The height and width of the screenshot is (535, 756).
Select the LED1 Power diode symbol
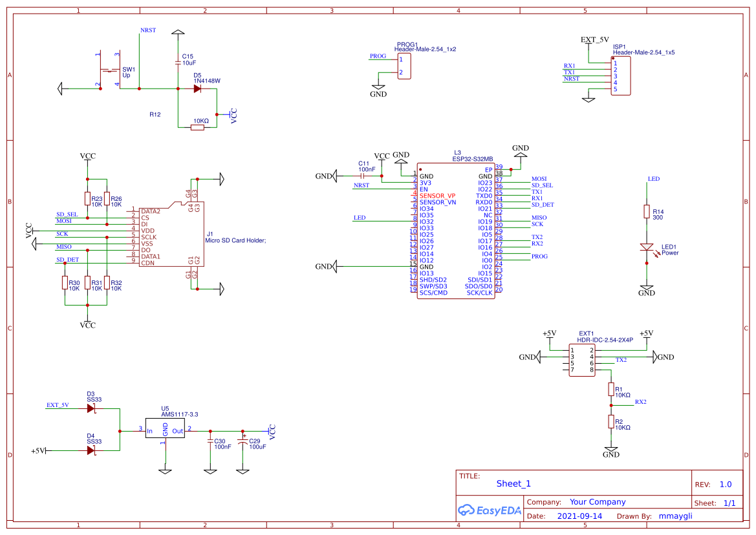(x=646, y=247)
